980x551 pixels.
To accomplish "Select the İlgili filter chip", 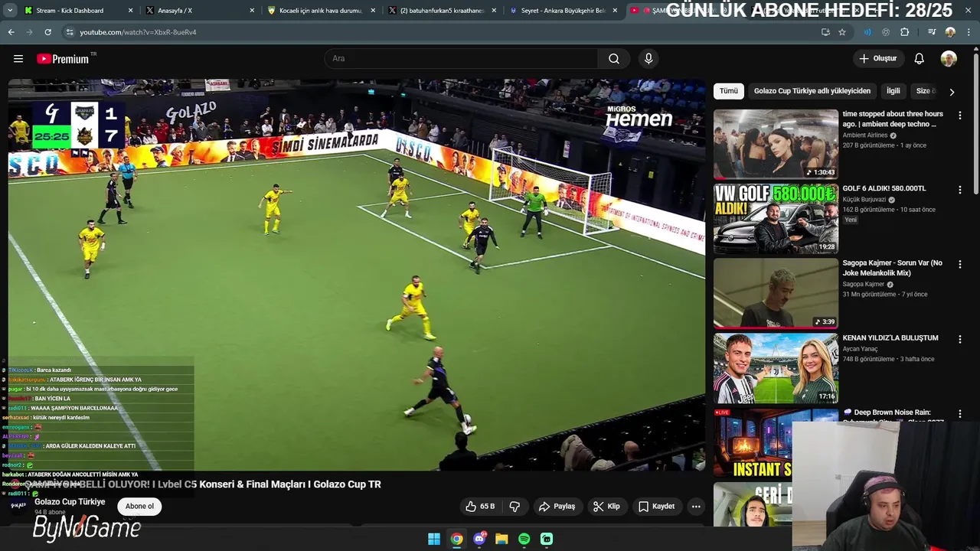I will click(893, 91).
